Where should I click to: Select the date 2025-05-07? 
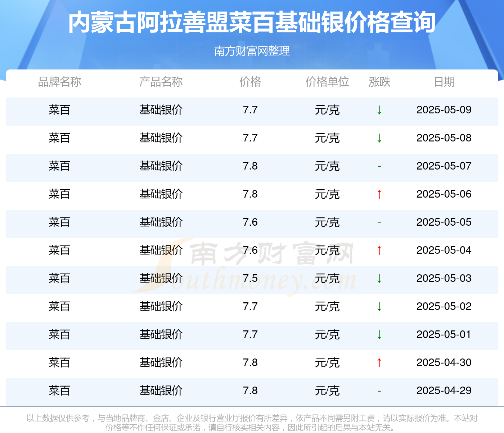coord(444,166)
